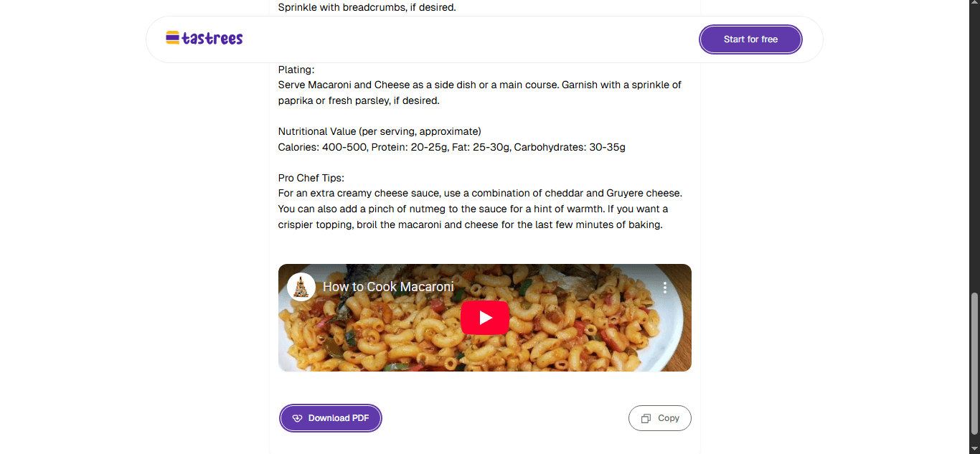Click the scrollbar up arrow
The width and height of the screenshot is (980, 454).
[974, 6]
